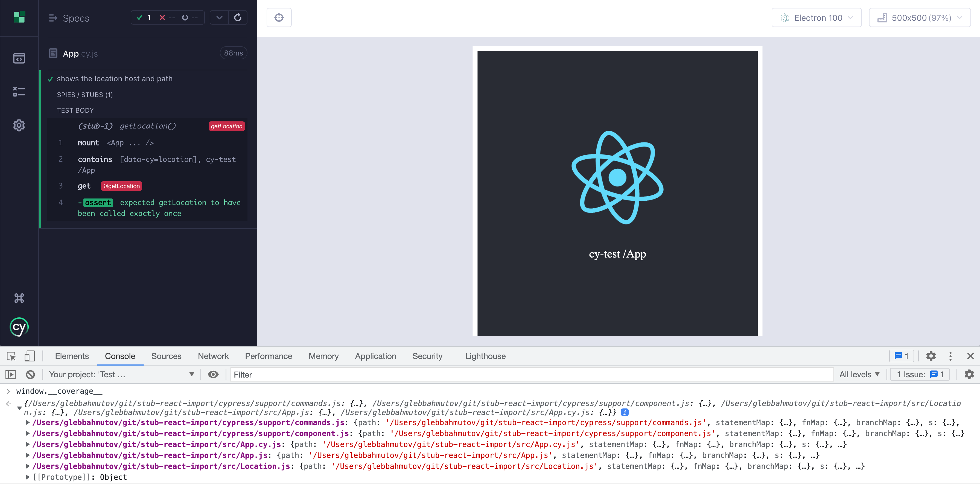Screen dimensions: 980x485
Task: Toggle the device toolbar icon
Action: point(29,356)
